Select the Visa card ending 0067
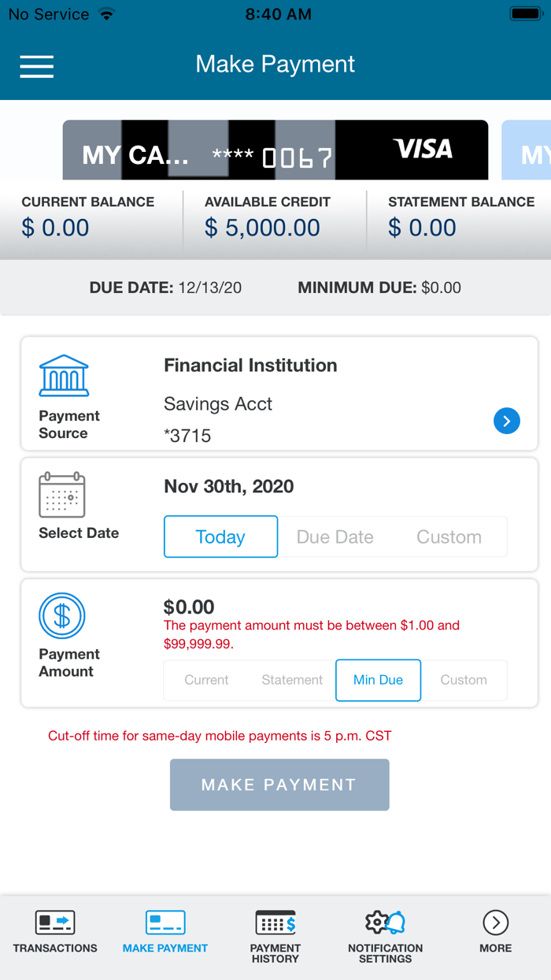This screenshot has width=551, height=980. (275, 150)
